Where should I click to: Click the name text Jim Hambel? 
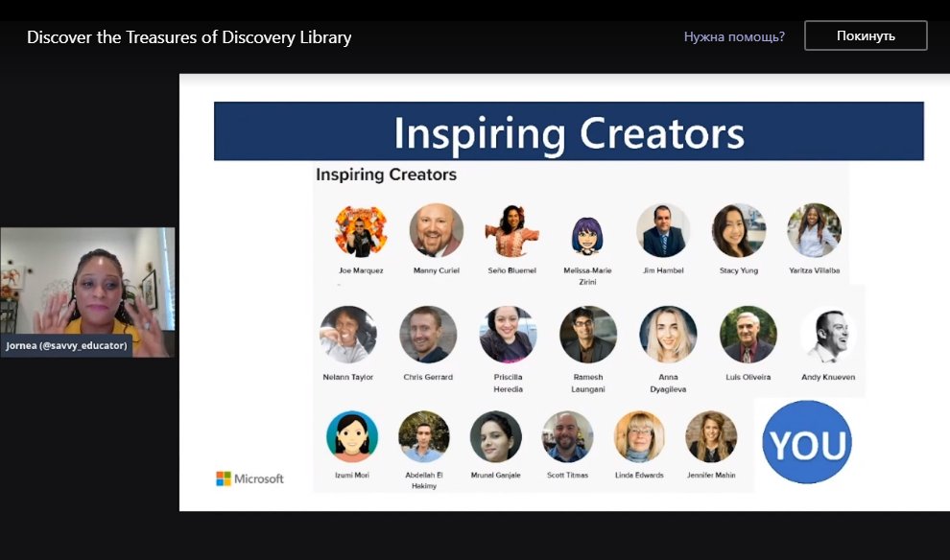(663, 270)
